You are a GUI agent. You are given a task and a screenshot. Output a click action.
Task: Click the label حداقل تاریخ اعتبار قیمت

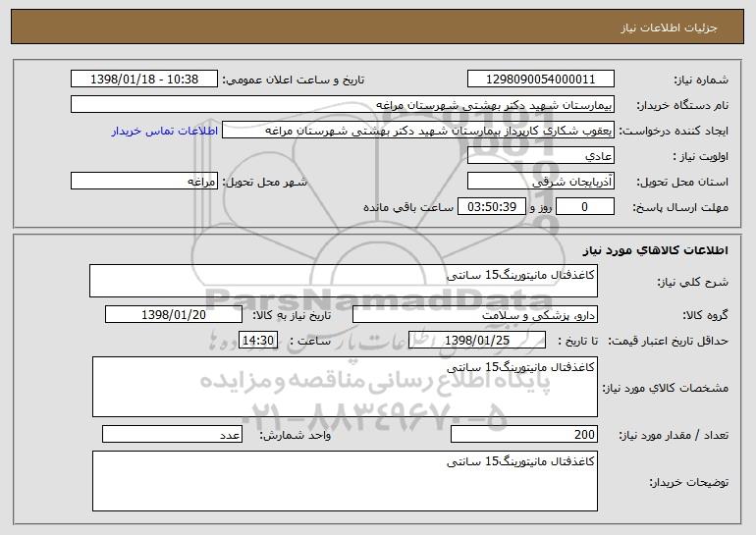668,342
